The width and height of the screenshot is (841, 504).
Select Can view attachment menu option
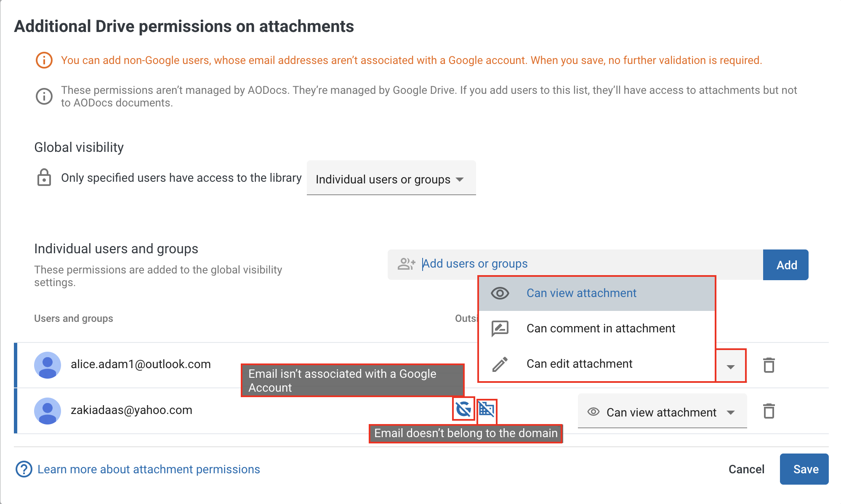597,293
